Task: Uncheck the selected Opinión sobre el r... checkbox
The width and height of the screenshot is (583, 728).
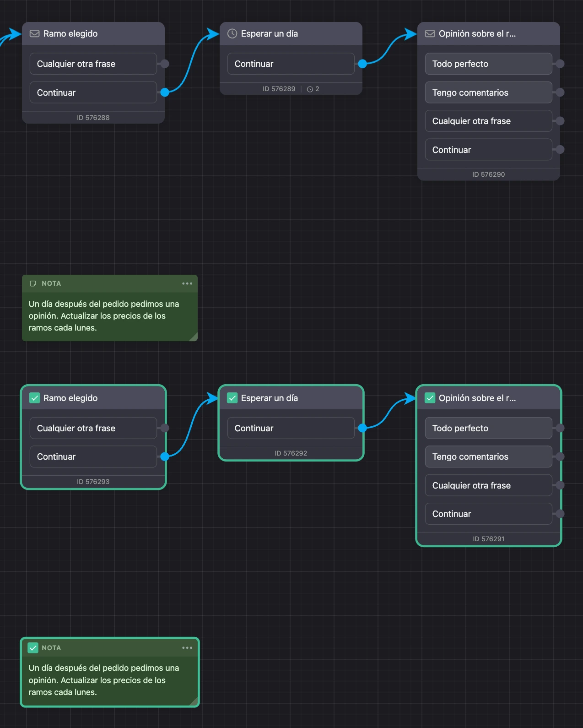Action: pos(430,398)
